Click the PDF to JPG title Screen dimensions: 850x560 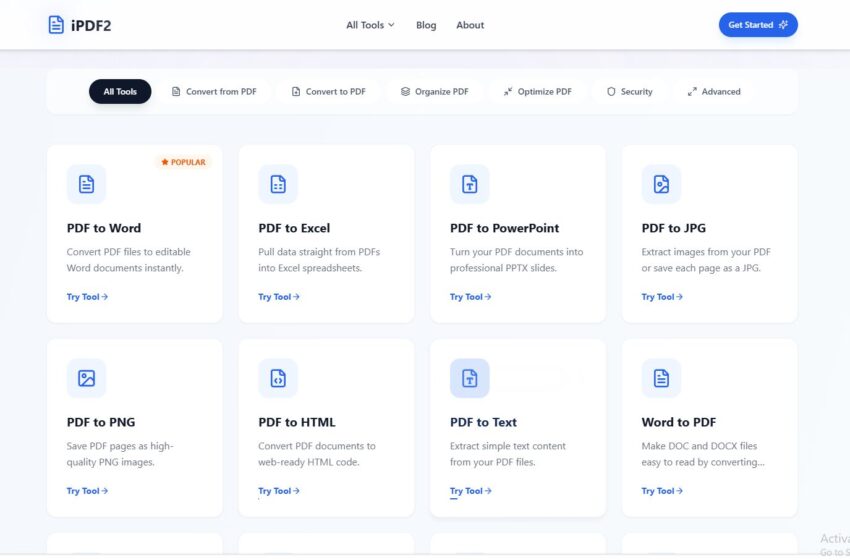click(673, 228)
